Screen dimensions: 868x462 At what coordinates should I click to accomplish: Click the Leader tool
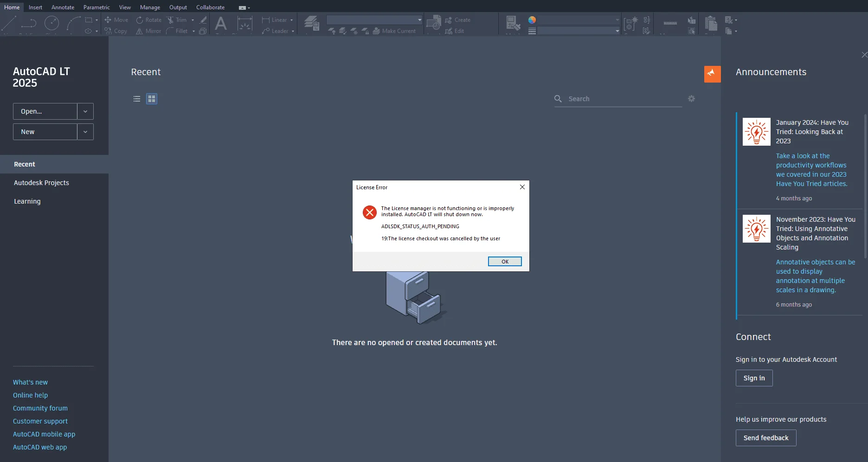tap(275, 31)
